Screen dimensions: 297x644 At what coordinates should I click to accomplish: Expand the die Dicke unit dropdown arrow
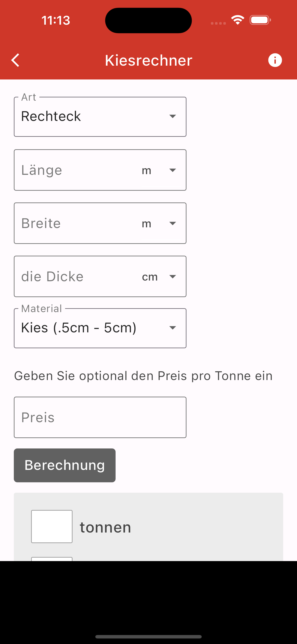click(172, 276)
